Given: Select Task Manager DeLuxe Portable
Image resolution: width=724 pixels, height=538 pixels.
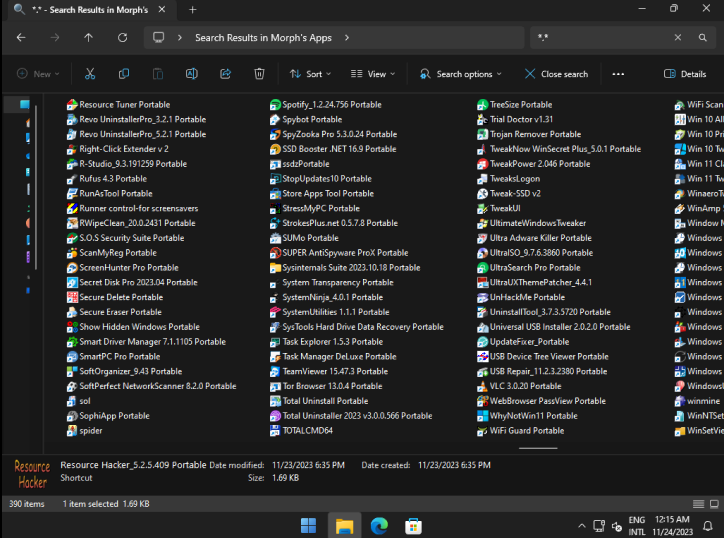Looking at the screenshot, I should click(333, 357).
